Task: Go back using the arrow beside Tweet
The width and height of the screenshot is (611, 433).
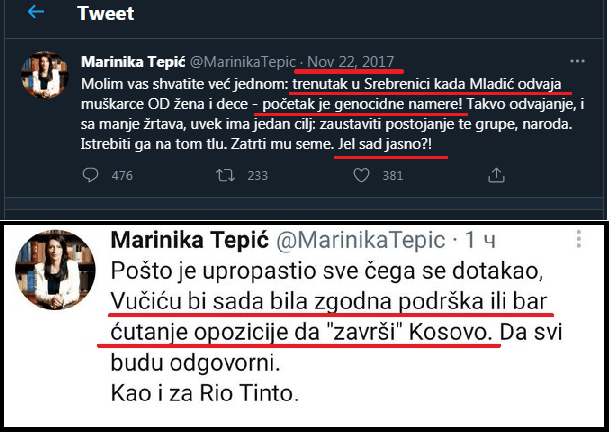Action: [35, 14]
